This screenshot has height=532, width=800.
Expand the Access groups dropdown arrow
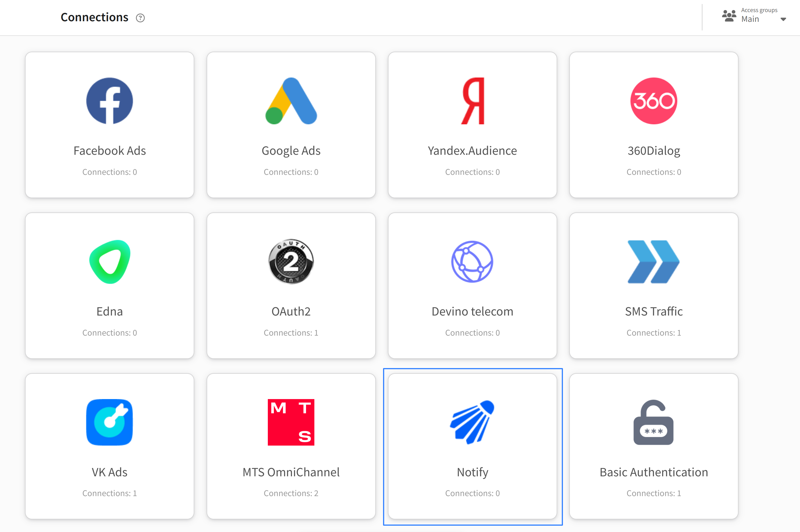pyautogui.click(x=783, y=19)
